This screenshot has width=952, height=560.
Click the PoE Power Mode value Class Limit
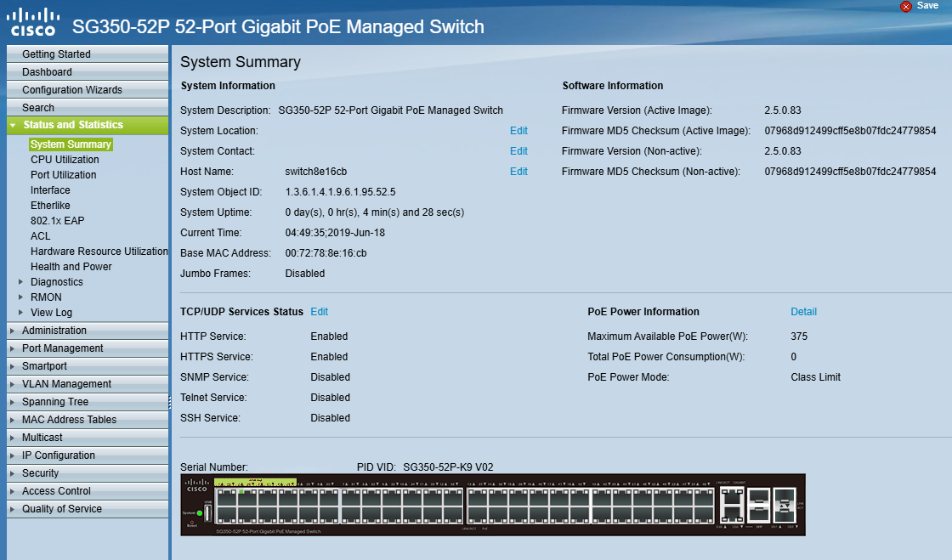(815, 377)
